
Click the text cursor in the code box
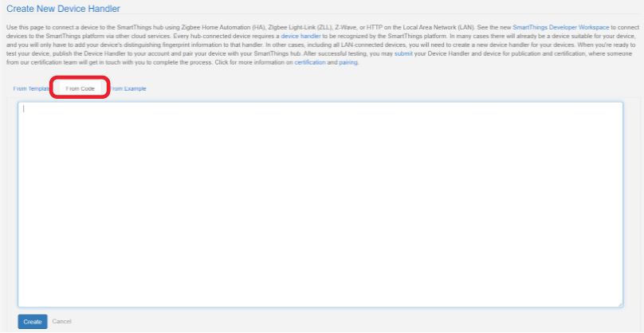coord(24,109)
